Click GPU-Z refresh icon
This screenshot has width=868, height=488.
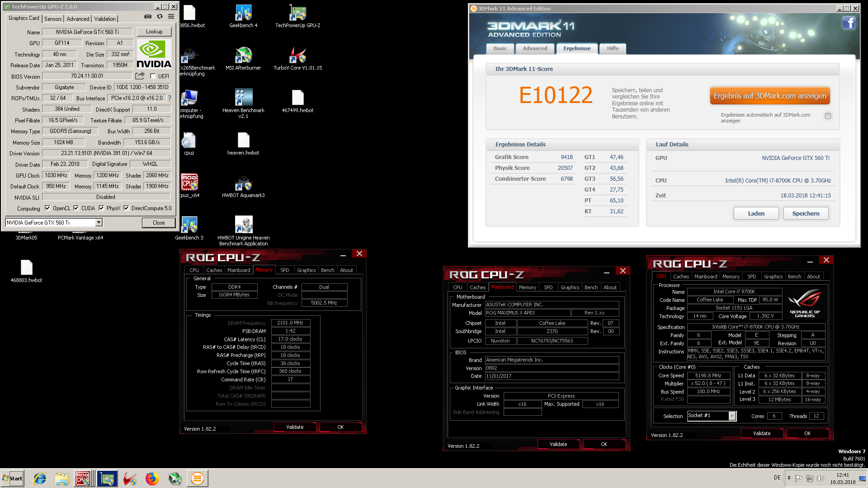click(160, 17)
